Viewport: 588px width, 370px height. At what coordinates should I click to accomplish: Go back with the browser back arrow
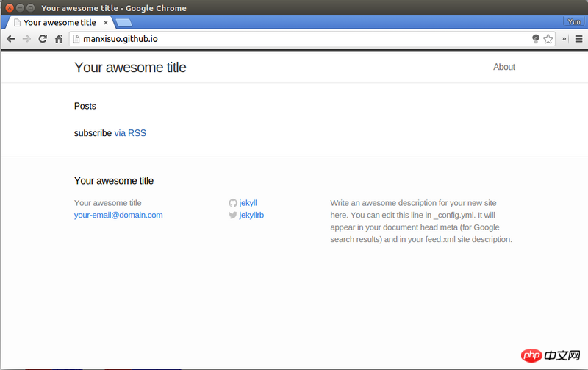[10, 39]
